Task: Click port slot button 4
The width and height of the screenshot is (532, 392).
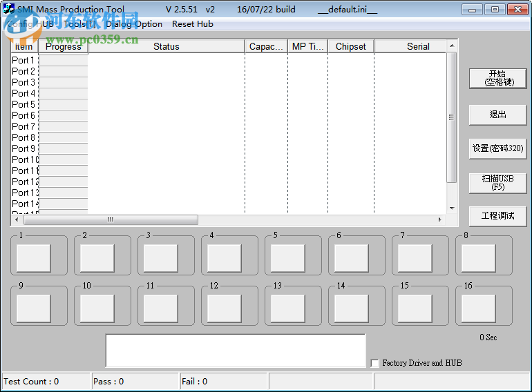Action: [225, 258]
